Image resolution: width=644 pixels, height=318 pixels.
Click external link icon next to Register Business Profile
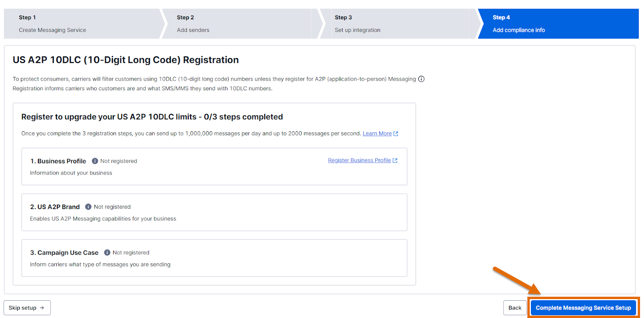[x=395, y=160]
